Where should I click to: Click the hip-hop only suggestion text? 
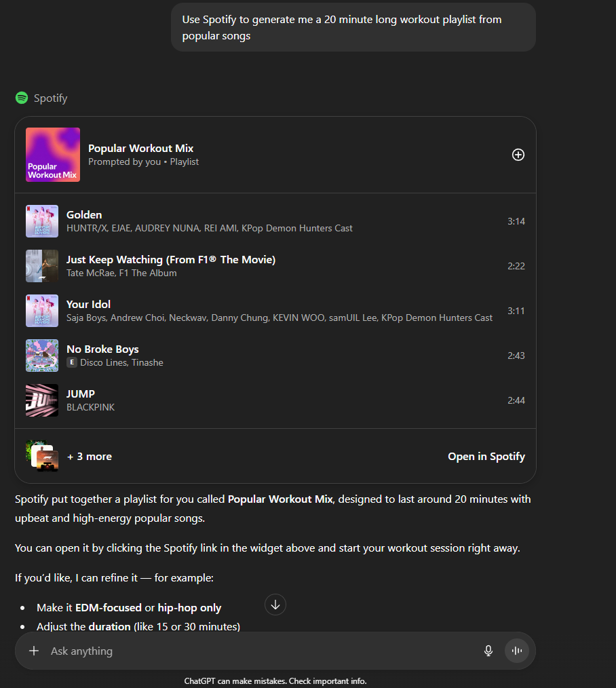click(189, 608)
